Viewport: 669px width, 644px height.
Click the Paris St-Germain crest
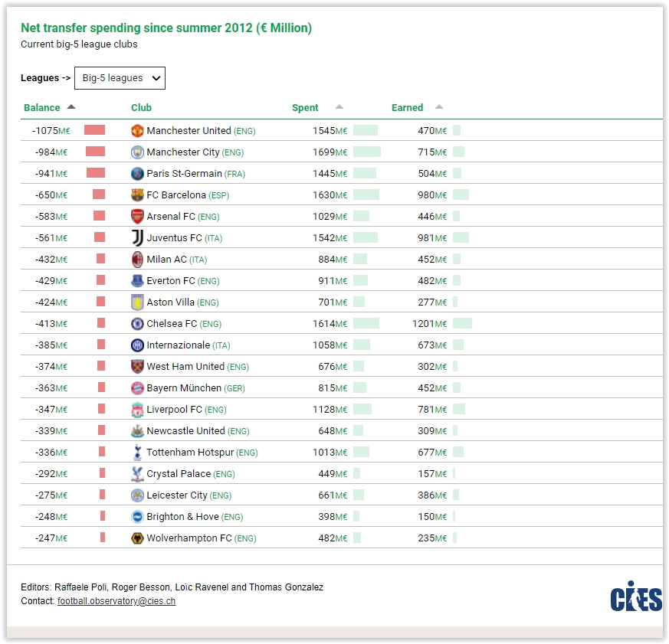(137, 174)
